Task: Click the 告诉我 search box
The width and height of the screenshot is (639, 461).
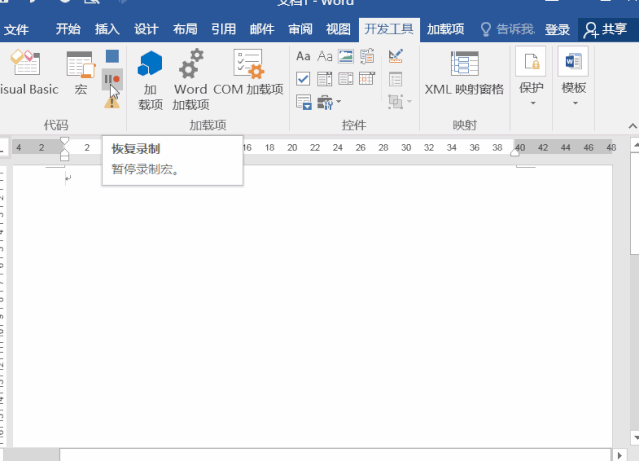Action: [x=507, y=29]
